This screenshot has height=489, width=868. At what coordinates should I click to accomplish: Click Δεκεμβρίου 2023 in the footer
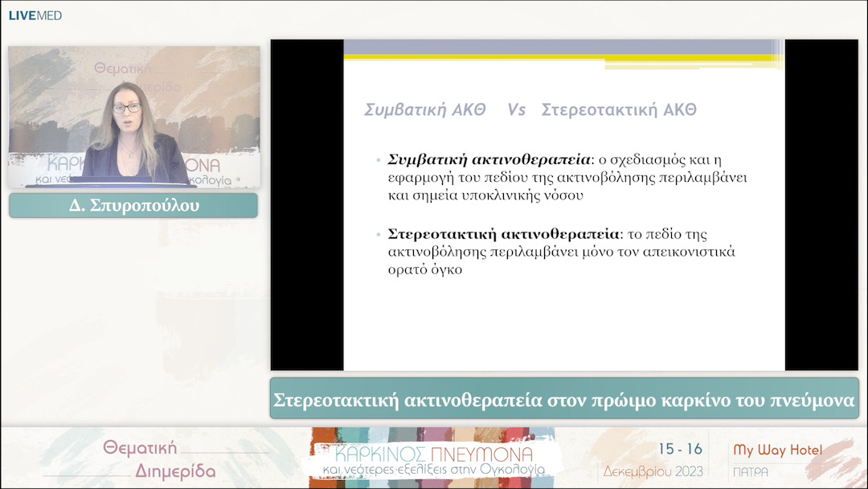(x=653, y=471)
